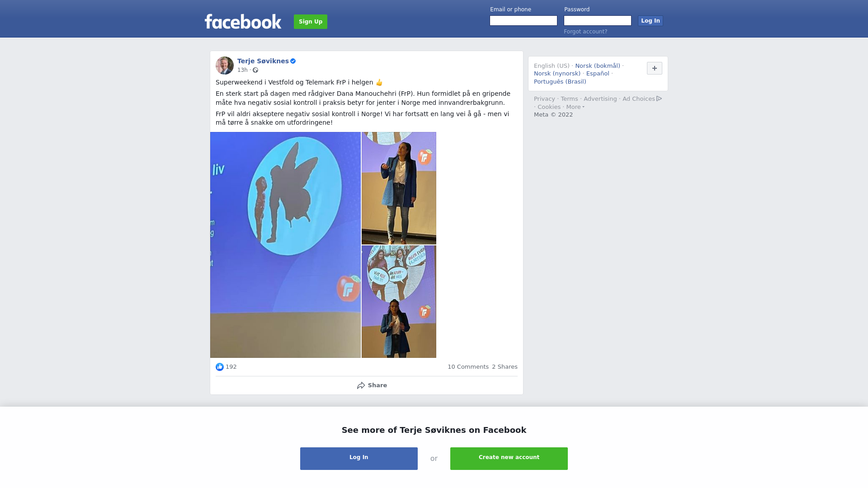Open the Forgot account link

(585, 32)
